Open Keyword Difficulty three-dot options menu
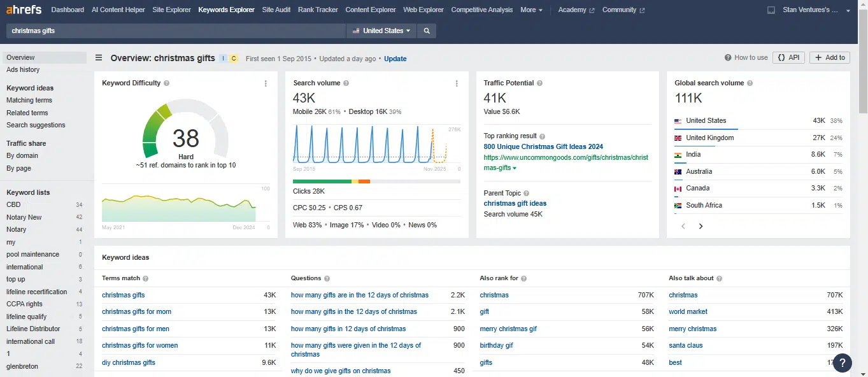Screen dimensions: 868x377 pos(266,83)
